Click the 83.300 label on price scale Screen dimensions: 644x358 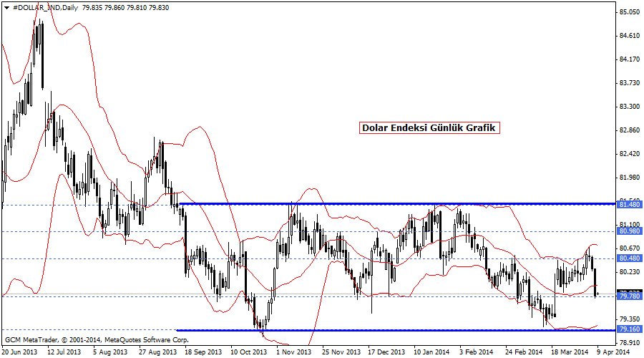click(629, 107)
